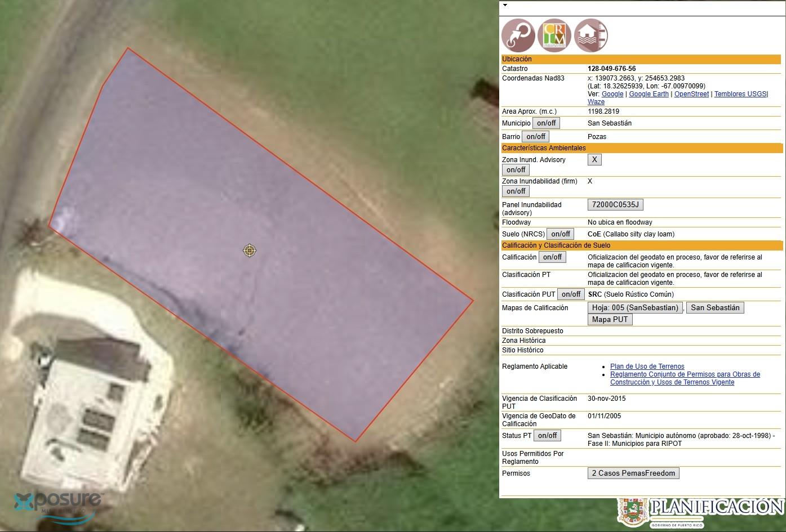The image size is (786, 532).
Task: Open the CRIM logo icon
Action: point(554,35)
